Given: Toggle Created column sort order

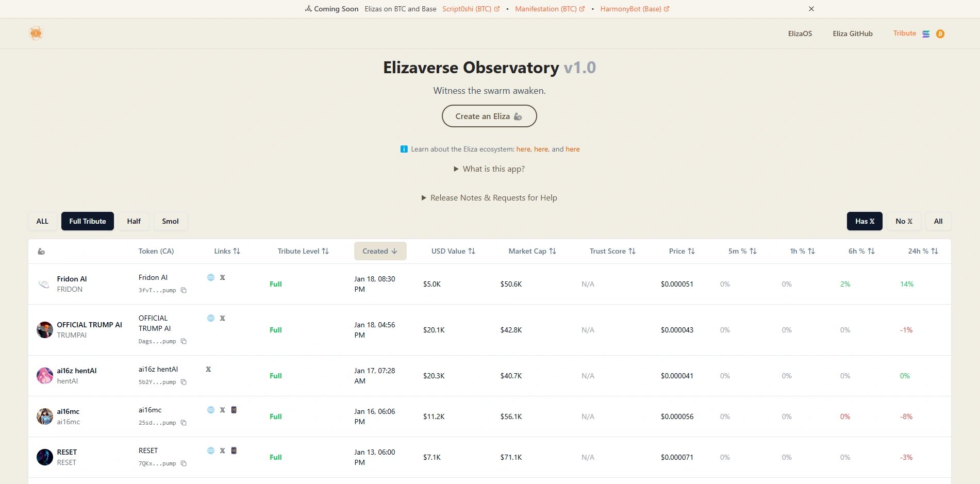Looking at the screenshot, I should click(380, 251).
